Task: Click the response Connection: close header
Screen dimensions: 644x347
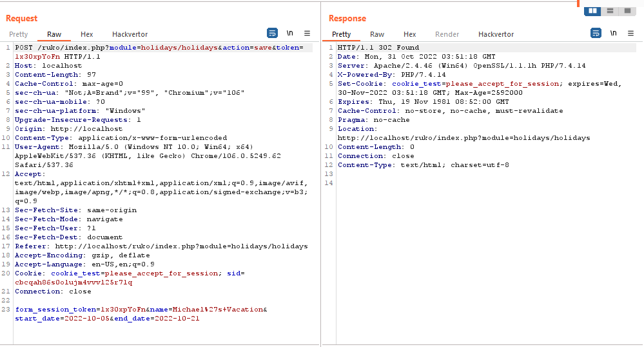Action: click(376, 156)
